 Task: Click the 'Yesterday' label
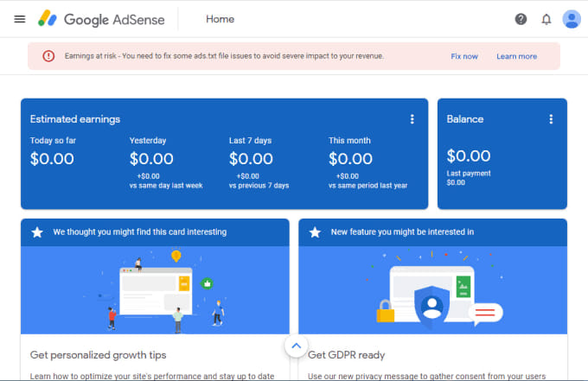[148, 141]
